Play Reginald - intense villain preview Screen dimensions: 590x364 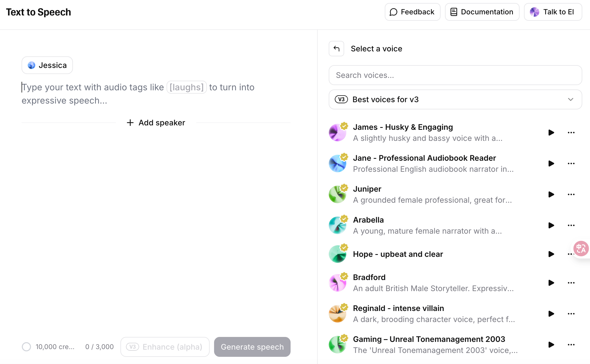pyautogui.click(x=551, y=314)
